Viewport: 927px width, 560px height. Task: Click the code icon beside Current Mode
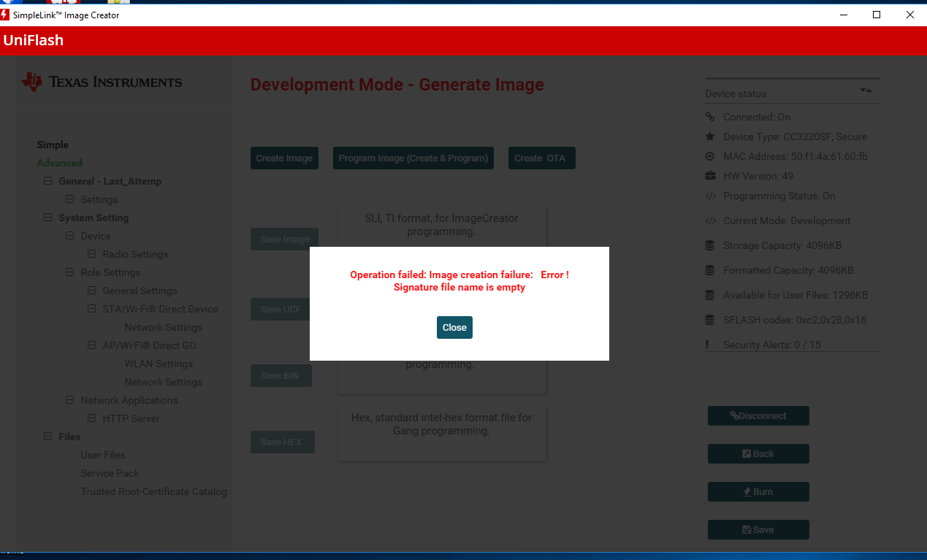click(710, 220)
